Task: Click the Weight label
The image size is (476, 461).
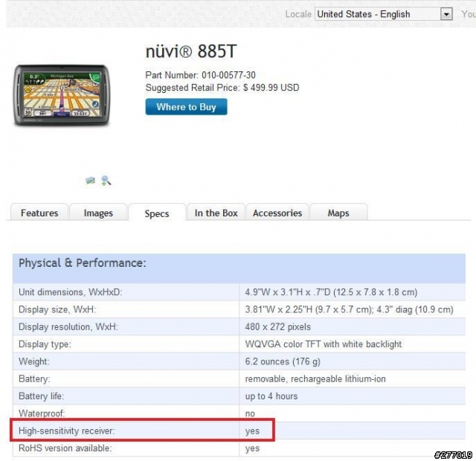Action: pyautogui.click(x=33, y=361)
